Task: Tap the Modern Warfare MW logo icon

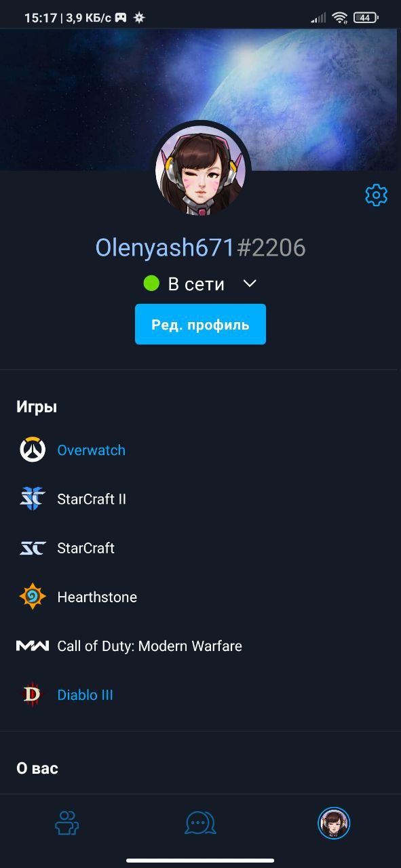Action: (x=33, y=646)
